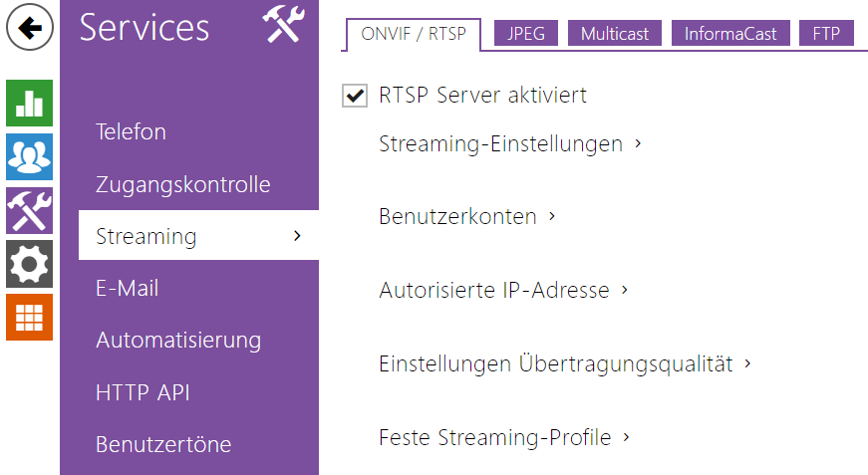Uncheck RTSP Server aktiviert checkbox
This screenshot has width=868, height=475.
tap(354, 96)
